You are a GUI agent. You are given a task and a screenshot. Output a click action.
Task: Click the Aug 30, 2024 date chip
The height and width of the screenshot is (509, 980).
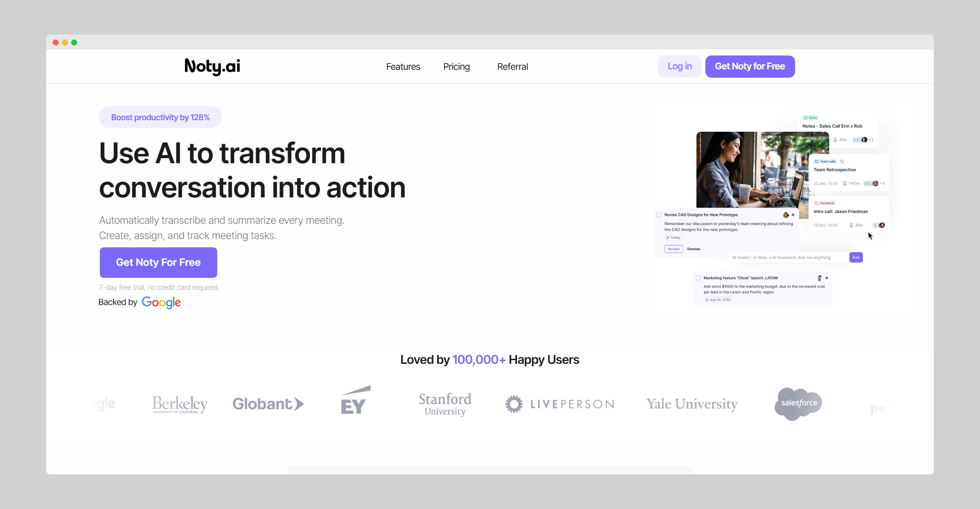point(718,300)
